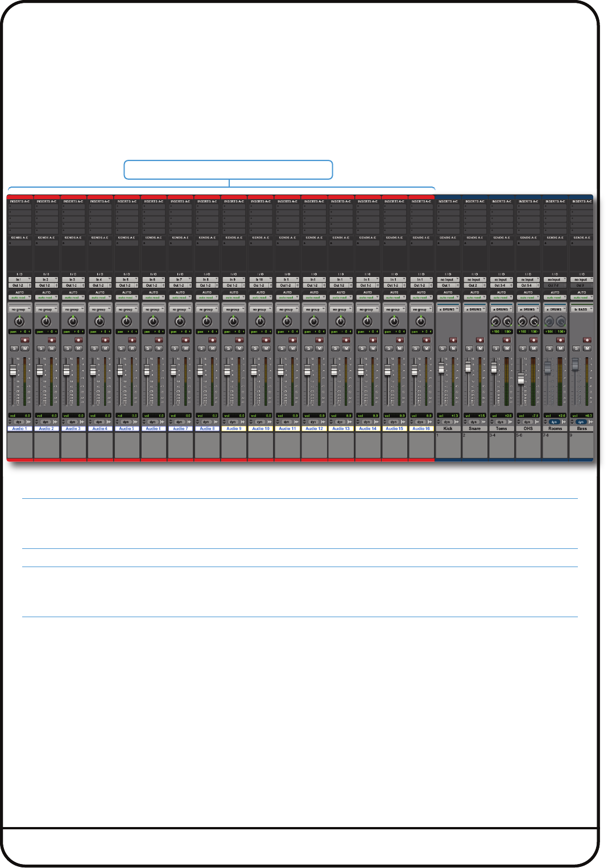Select the Audio 1 track name

20,428
